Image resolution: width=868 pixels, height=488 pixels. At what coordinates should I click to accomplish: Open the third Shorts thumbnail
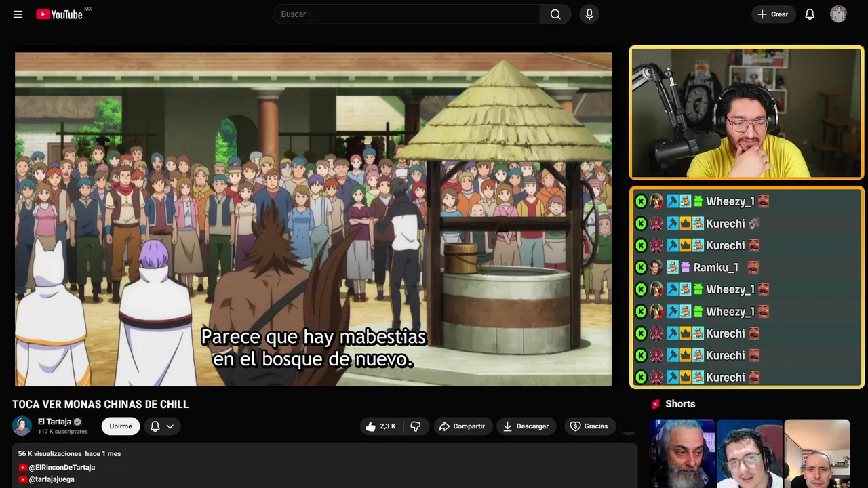816,453
